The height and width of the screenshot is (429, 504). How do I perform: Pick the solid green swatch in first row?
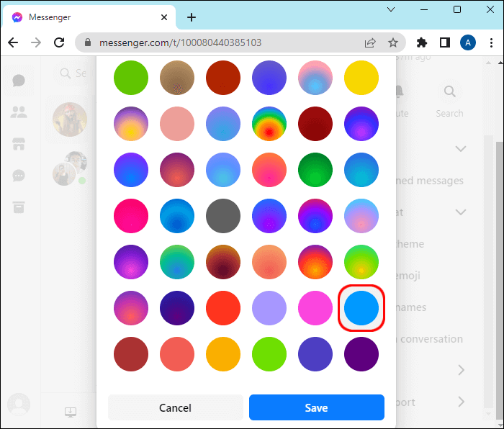tap(131, 78)
